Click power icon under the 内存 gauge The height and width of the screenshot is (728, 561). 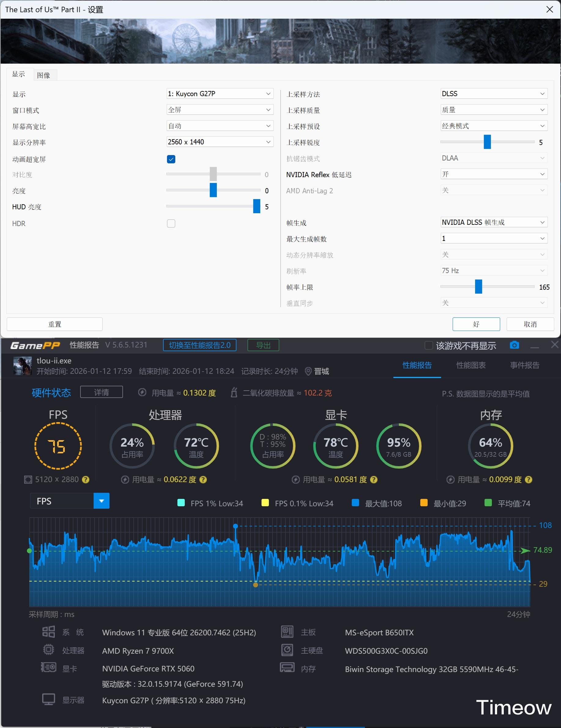(x=450, y=479)
